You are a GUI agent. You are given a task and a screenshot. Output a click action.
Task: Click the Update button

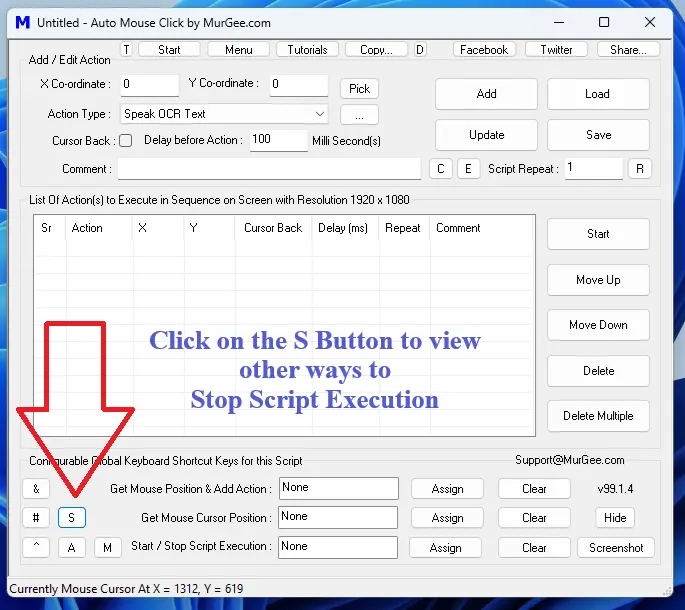click(486, 135)
